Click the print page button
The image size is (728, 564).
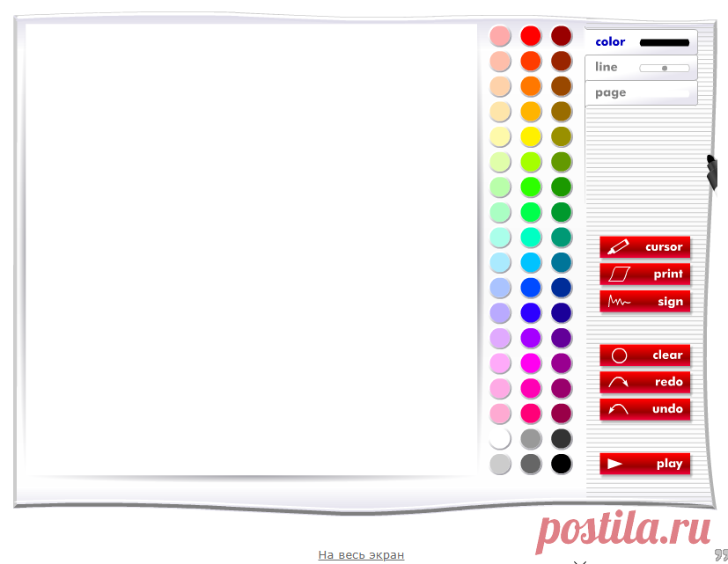(x=644, y=274)
